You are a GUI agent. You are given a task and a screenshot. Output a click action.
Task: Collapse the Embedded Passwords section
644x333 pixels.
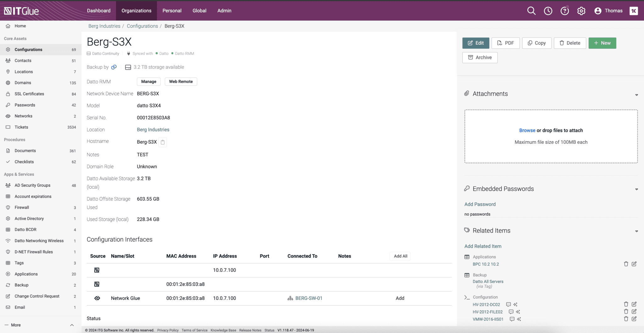pos(637,189)
